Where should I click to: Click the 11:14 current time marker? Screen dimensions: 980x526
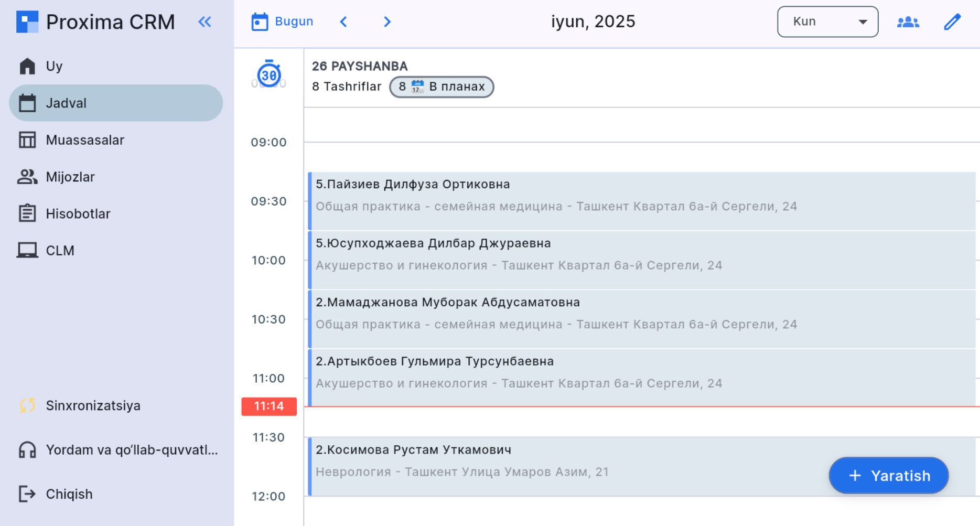click(x=269, y=406)
